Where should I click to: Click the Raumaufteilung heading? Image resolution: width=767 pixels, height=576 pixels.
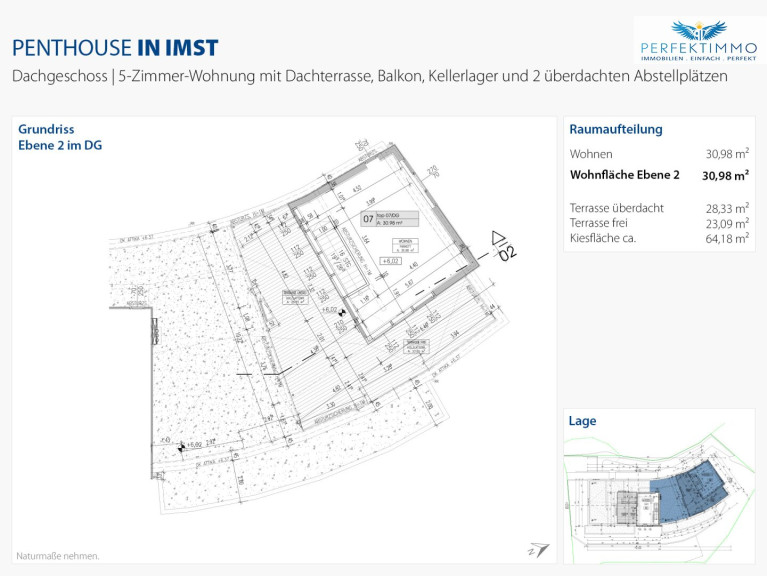[x=616, y=129]
